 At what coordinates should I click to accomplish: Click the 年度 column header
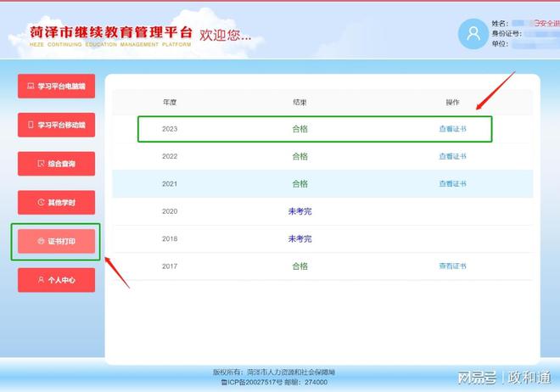[170, 102]
